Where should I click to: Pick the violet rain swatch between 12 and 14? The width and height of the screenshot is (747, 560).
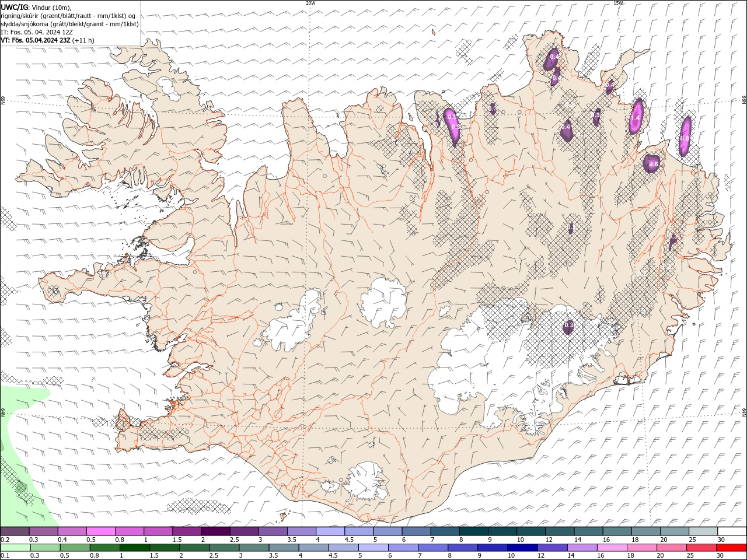click(552, 548)
